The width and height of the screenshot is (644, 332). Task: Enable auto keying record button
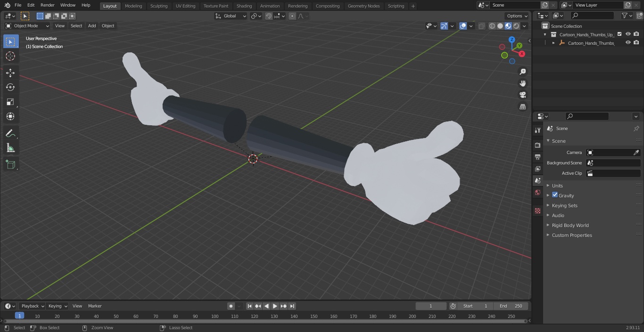tap(231, 306)
